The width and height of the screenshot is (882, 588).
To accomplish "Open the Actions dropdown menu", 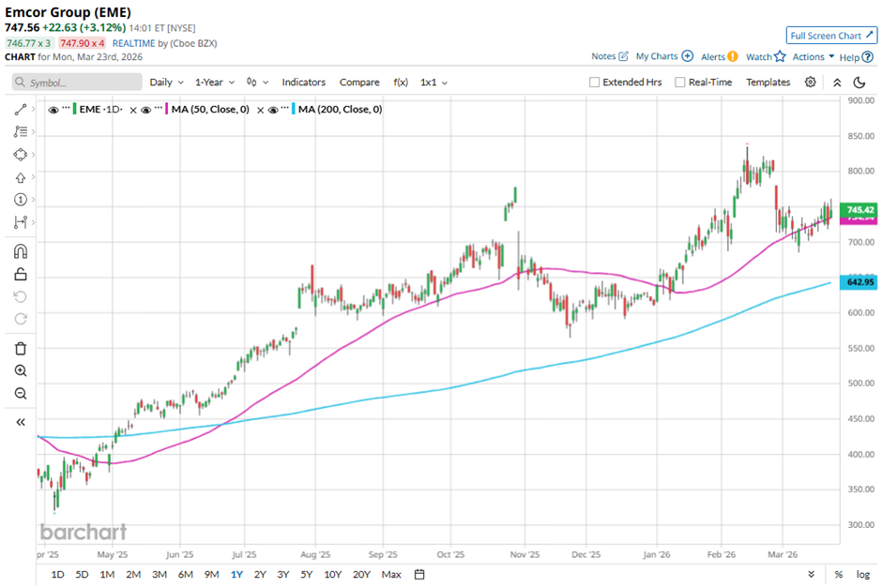I will click(813, 57).
